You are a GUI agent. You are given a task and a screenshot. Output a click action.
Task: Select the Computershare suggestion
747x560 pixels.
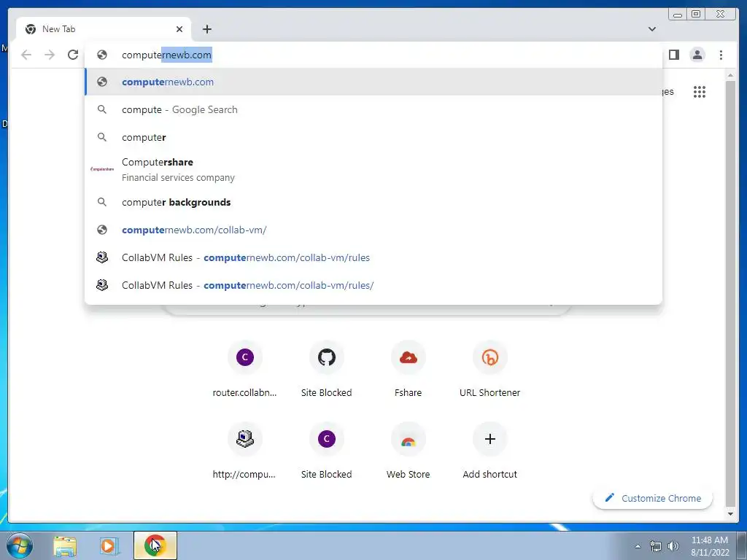point(373,169)
